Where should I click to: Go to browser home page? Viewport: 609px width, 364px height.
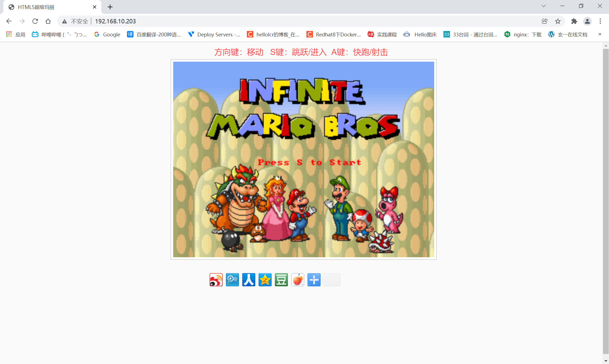48,21
